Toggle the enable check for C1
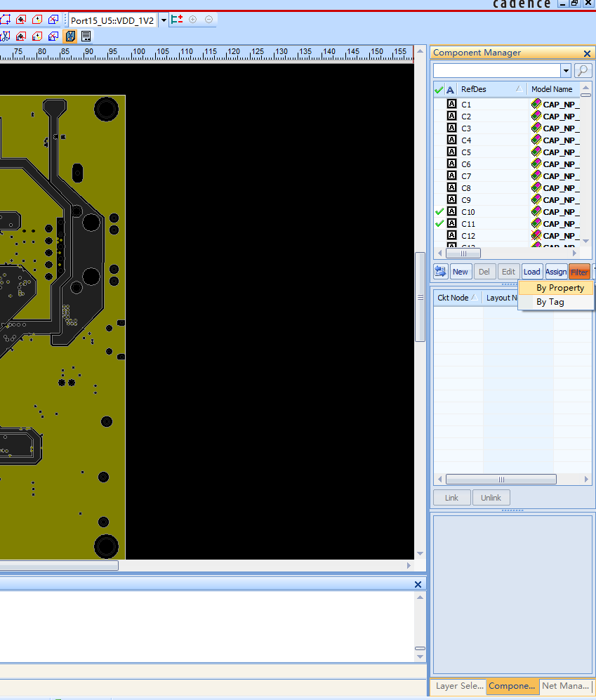The width and height of the screenshot is (596, 700). point(439,104)
